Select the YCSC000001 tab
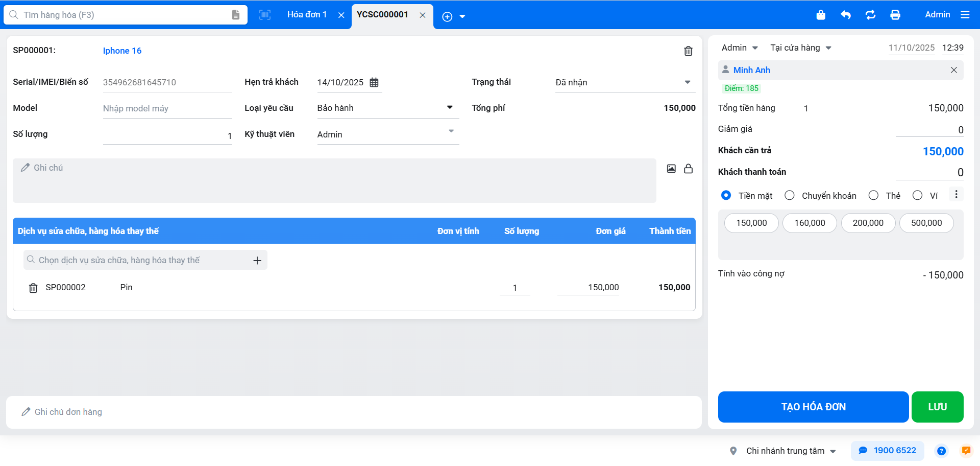The image size is (980, 466). [382, 14]
